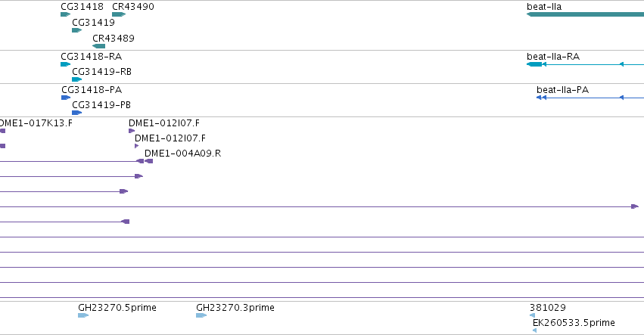This screenshot has width=644, height=335.
Task: Click the DME1-017K13.F feature block
Action: [2, 131]
